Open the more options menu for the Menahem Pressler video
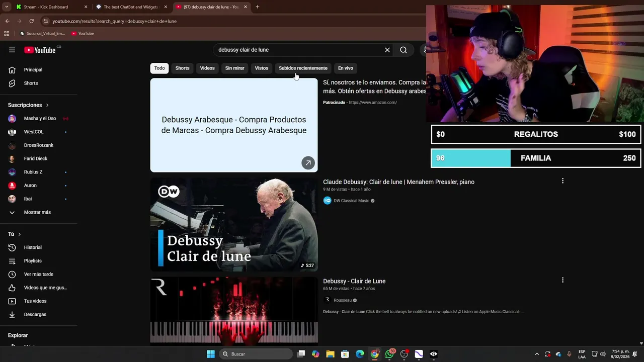The height and width of the screenshot is (362, 644). [x=562, y=181]
